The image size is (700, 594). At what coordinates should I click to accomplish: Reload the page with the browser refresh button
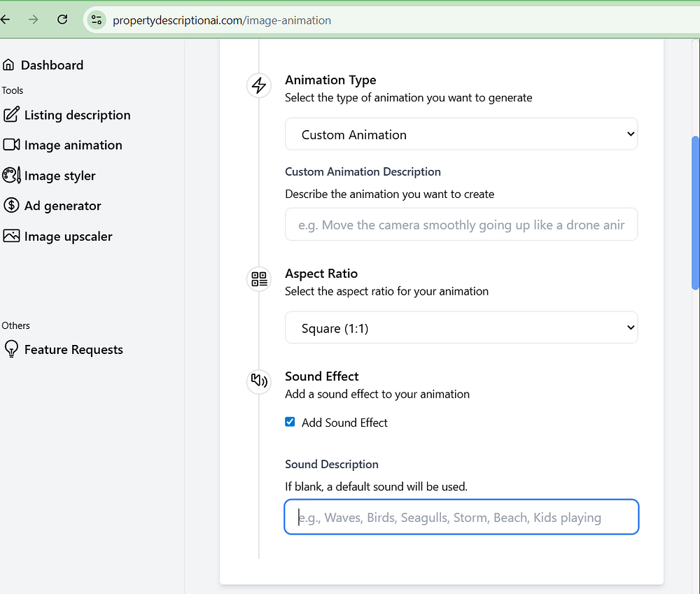62,20
